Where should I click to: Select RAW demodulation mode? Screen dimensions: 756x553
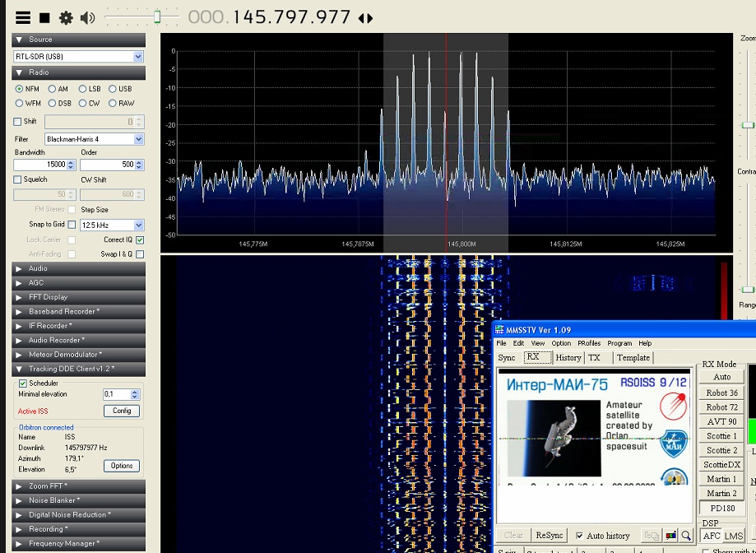pos(113,103)
